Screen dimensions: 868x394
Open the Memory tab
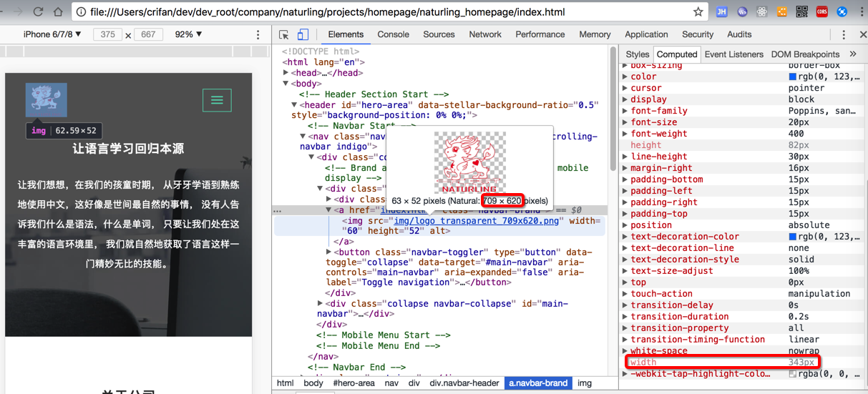(595, 34)
